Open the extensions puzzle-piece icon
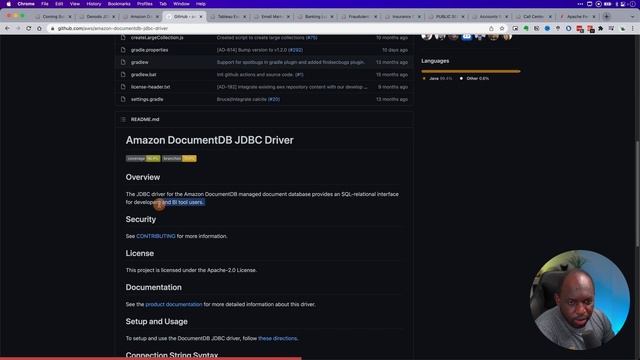 (x=601, y=29)
